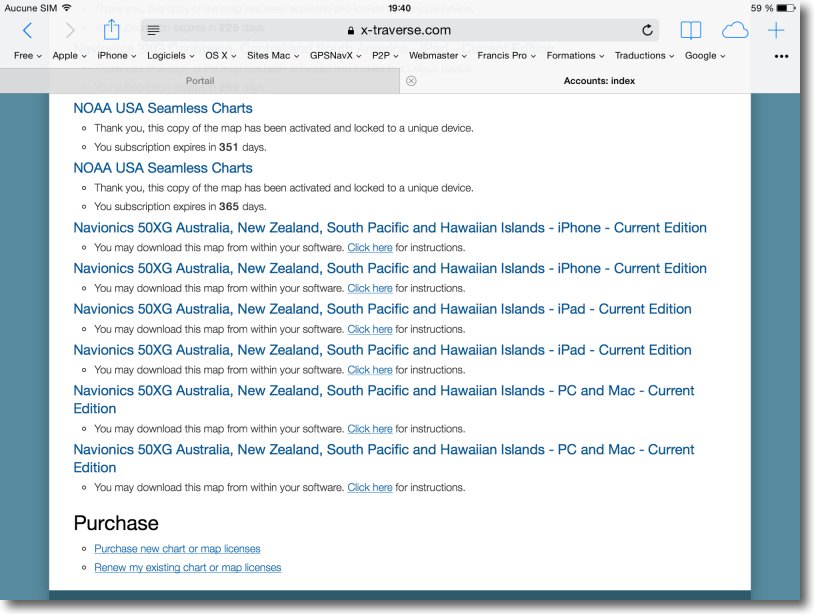Open NOAA USA Seamless Charts, 351 days
This screenshot has height=614, width=814.
[x=163, y=108]
